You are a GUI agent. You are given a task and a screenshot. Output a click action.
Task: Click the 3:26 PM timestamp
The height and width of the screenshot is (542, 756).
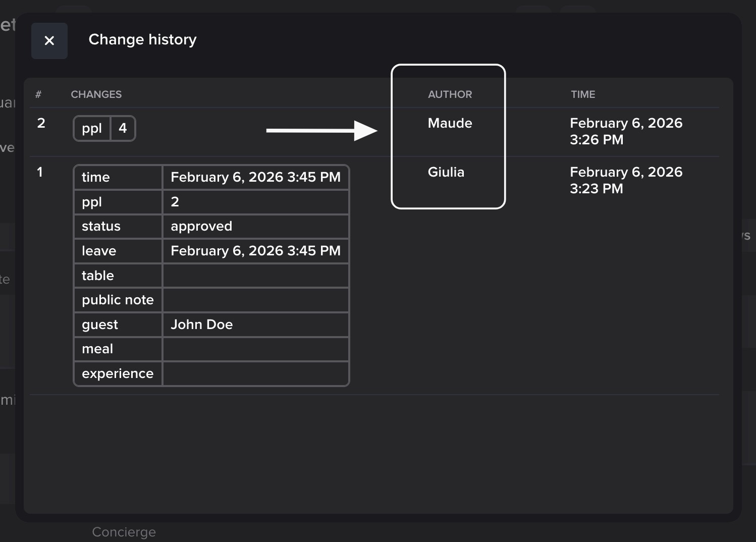tap(597, 140)
